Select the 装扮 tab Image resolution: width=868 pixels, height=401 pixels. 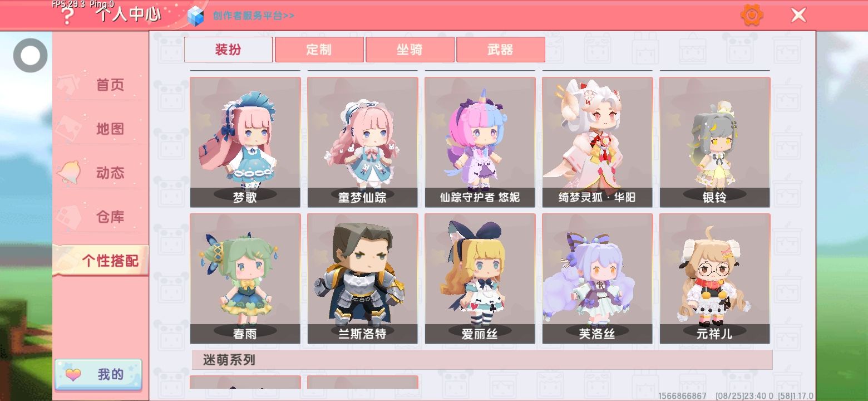228,50
